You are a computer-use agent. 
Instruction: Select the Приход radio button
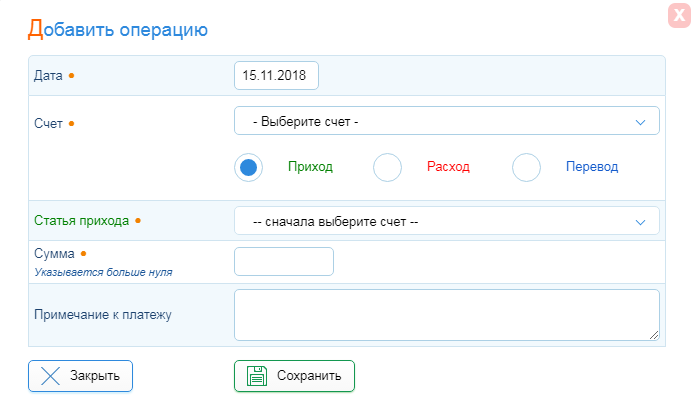[248, 167]
